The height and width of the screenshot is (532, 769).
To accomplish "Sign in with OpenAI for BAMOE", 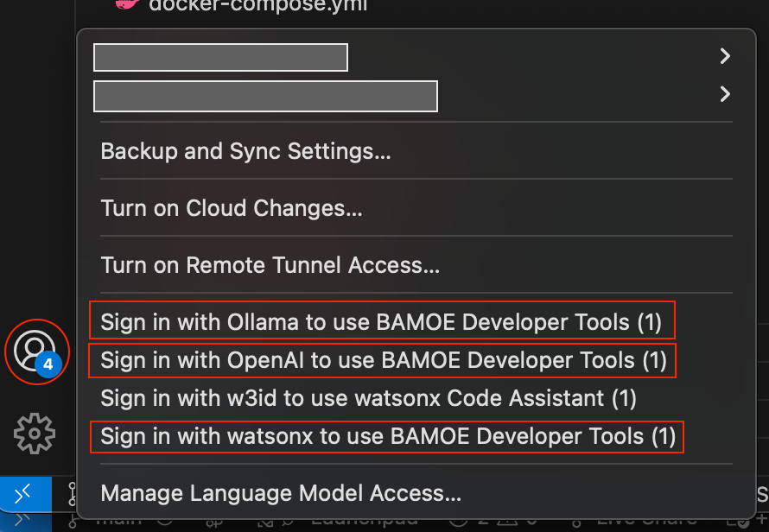I will click(x=384, y=360).
